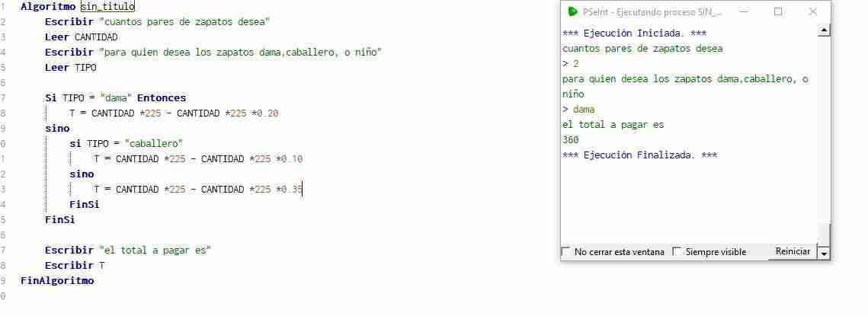Click the string "el total a pagar es" in code
Viewport: 868px width, 316px height.
point(155,251)
